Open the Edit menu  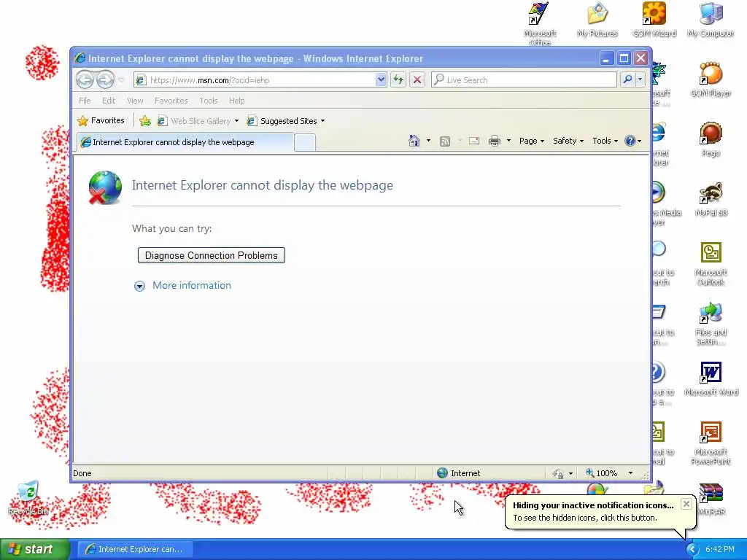tap(109, 101)
